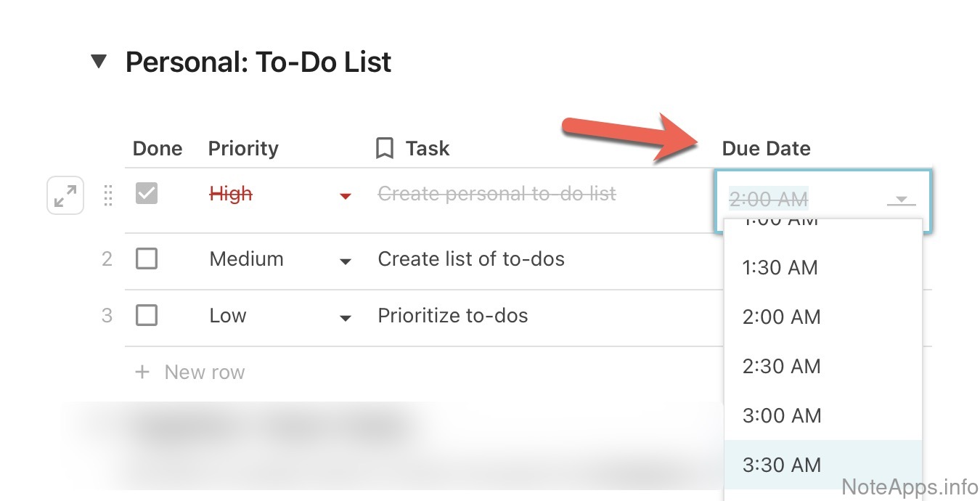Click the plus icon for New row
This screenshot has height=501, width=980.
pyautogui.click(x=143, y=372)
